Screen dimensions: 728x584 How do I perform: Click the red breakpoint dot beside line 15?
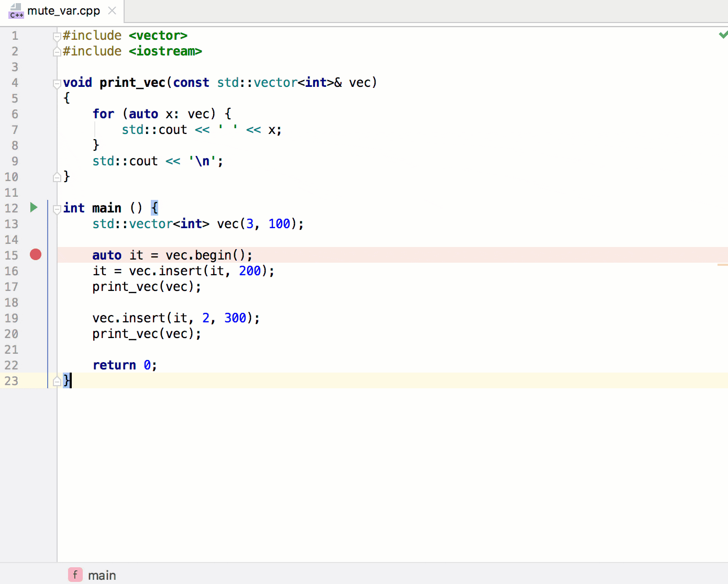35,254
